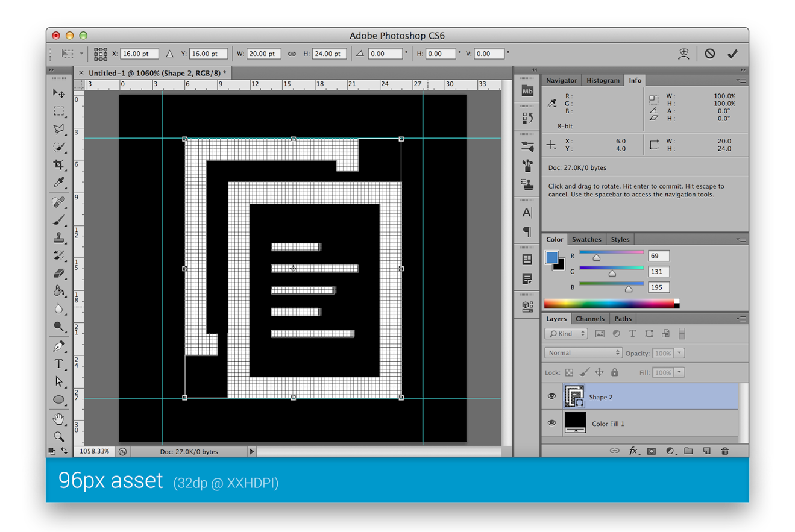The height and width of the screenshot is (532, 795).
Task: Open the Normal blend mode dropdown
Action: [x=582, y=352]
